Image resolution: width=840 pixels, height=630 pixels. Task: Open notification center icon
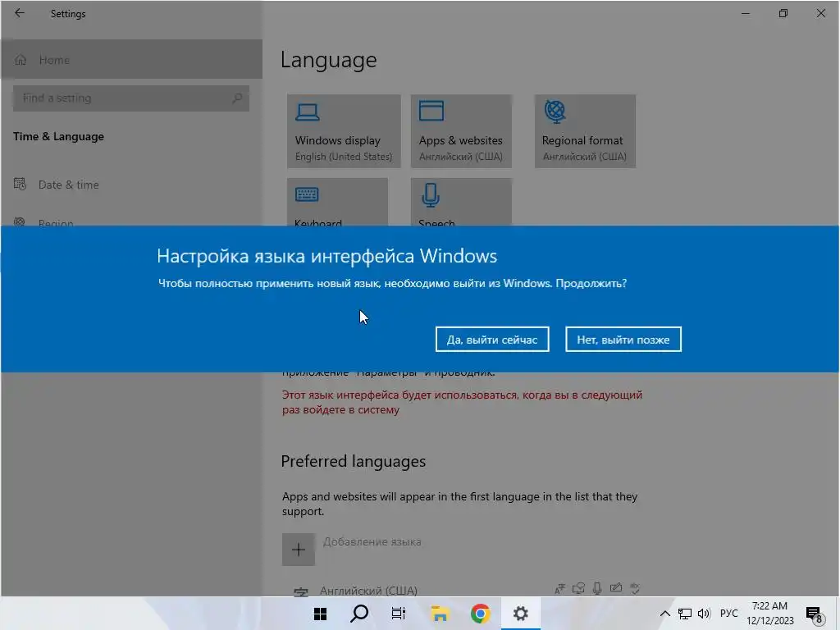pyautogui.click(x=814, y=615)
